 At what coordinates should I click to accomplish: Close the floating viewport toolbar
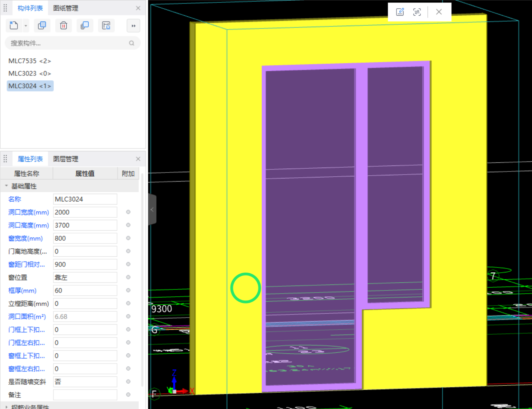tap(439, 12)
